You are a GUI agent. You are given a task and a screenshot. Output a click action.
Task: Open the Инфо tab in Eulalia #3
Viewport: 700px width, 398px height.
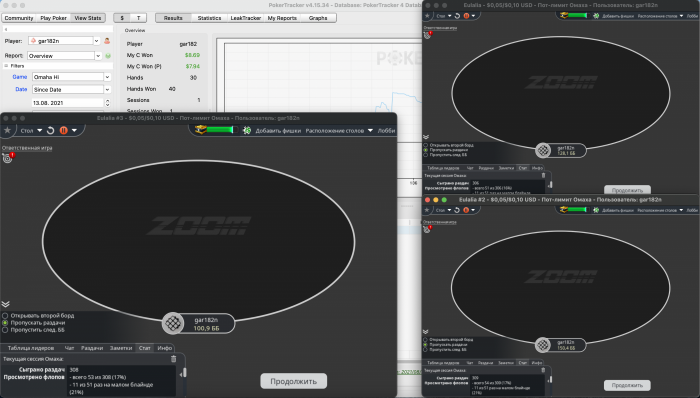(164, 348)
